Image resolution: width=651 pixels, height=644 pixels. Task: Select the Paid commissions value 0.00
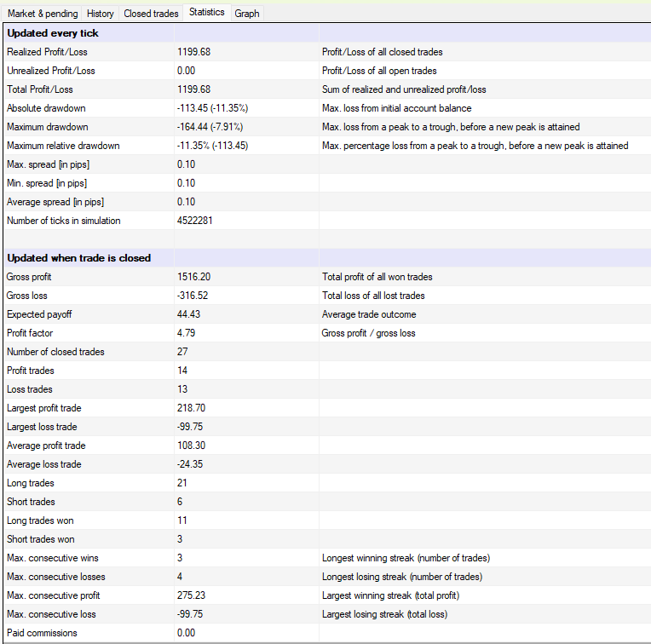tap(186, 633)
